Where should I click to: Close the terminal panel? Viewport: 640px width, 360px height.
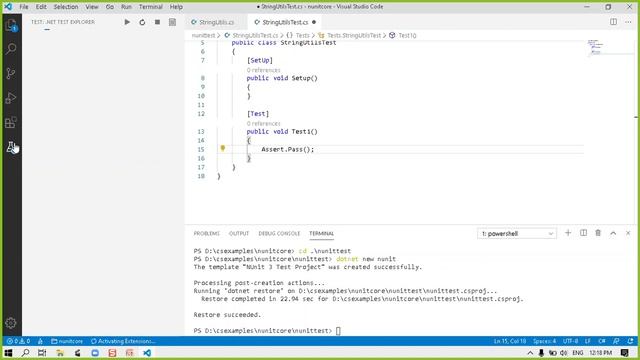pos(628,233)
